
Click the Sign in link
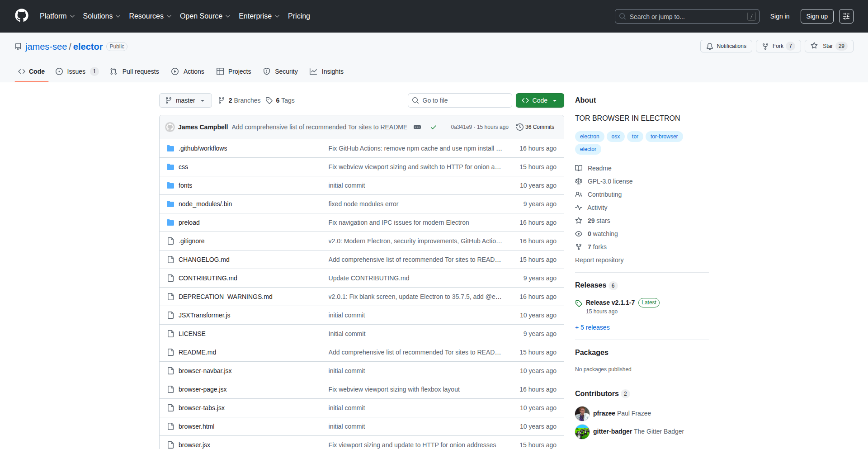click(x=780, y=16)
